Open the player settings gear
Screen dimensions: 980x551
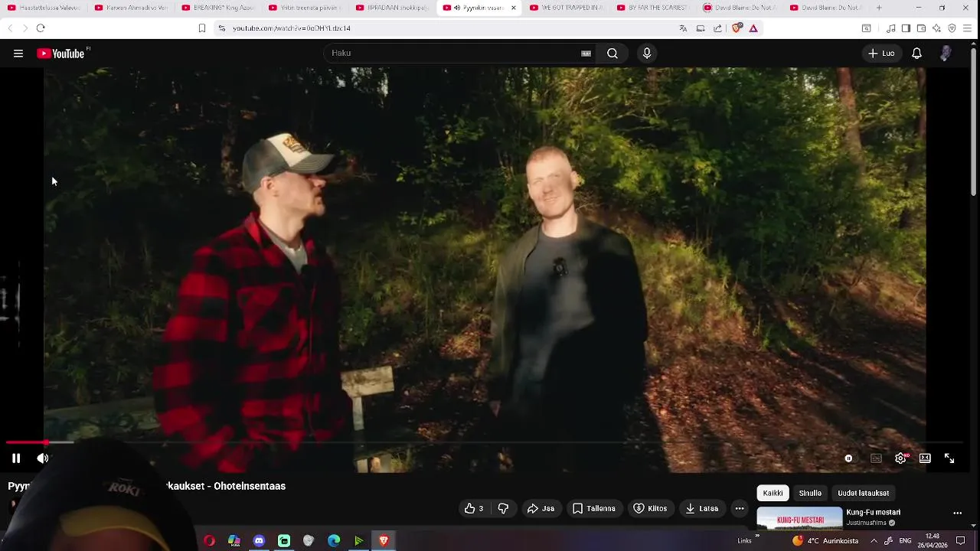click(900, 458)
